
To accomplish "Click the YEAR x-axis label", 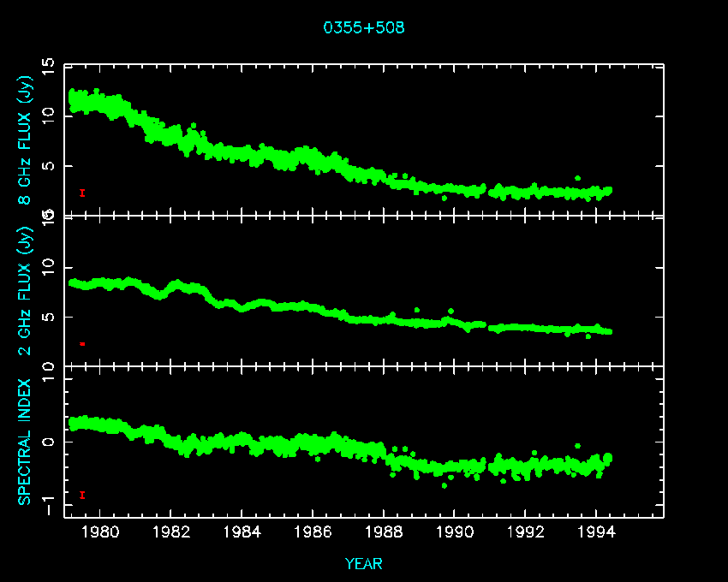I will [x=363, y=563].
